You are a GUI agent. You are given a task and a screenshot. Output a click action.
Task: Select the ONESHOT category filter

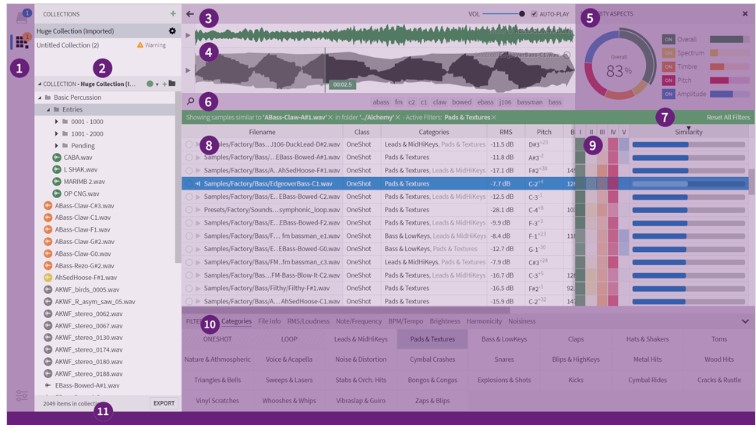217,339
